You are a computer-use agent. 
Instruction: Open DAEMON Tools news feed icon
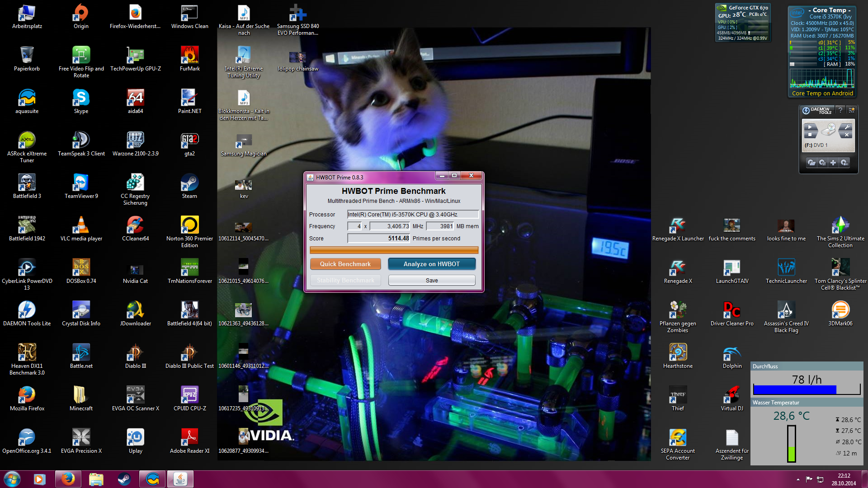[851, 110]
